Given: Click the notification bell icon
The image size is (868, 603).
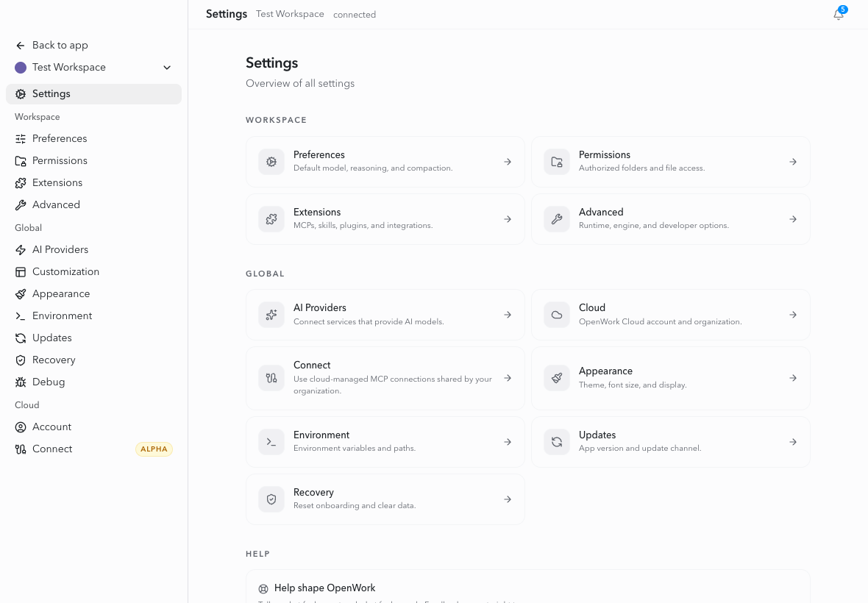Looking at the screenshot, I should click(838, 15).
